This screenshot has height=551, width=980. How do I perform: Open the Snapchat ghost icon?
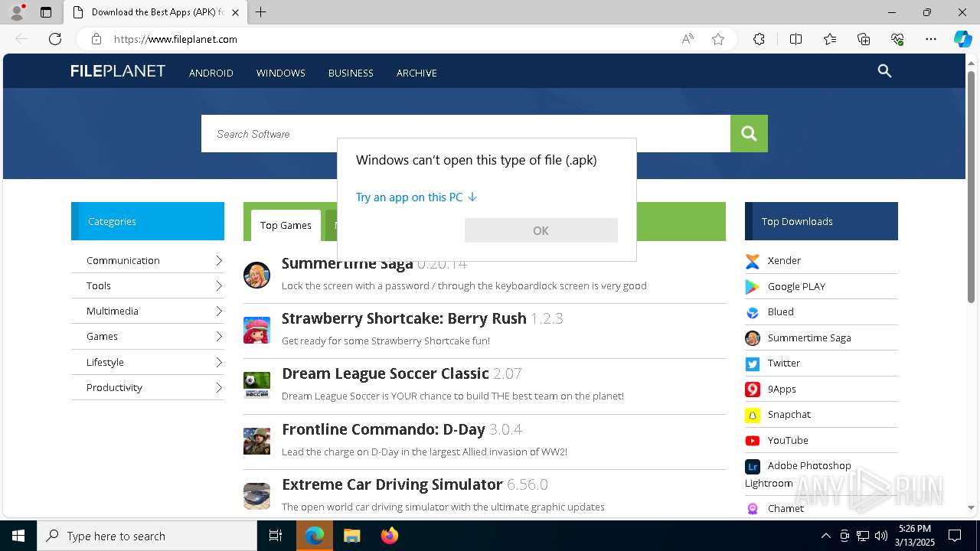pos(753,415)
